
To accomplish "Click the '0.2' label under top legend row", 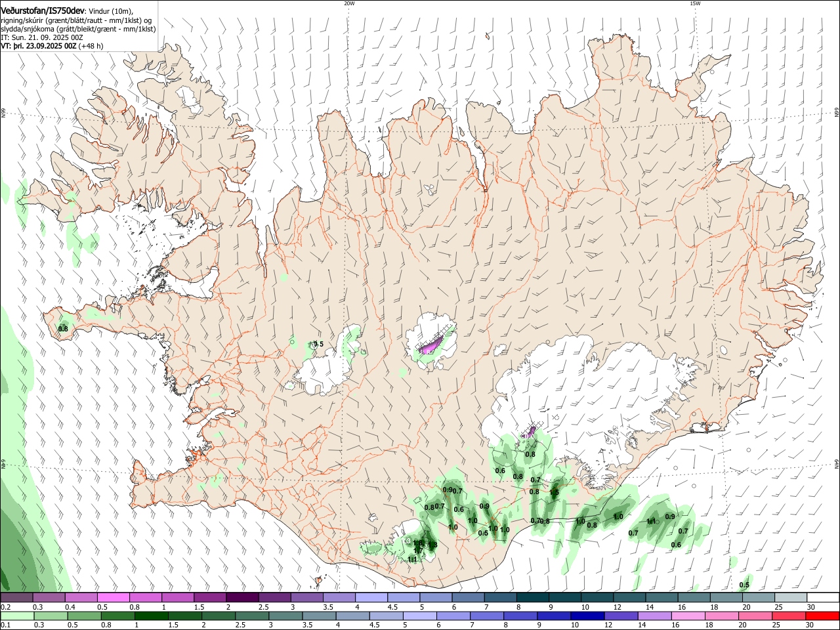I will 5,607.
